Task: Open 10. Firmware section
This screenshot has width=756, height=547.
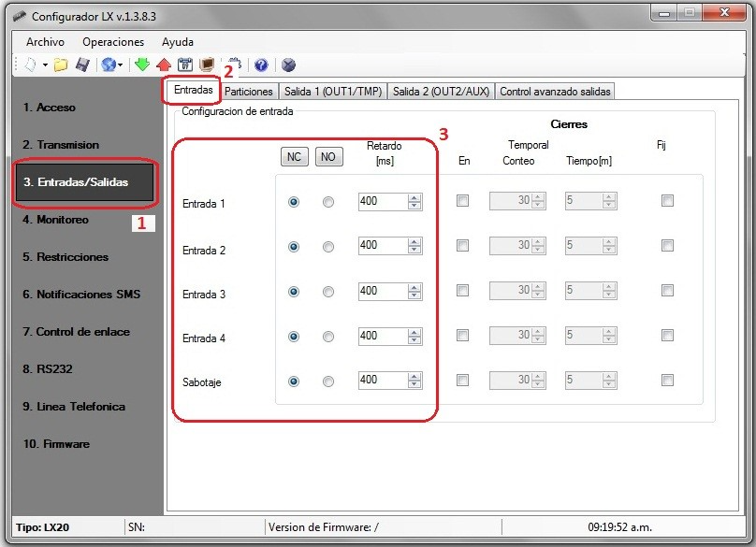Action: pyautogui.click(x=56, y=444)
